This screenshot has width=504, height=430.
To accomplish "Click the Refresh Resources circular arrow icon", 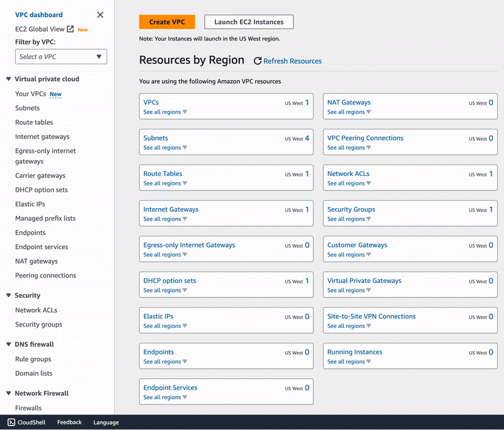I will tap(257, 61).
